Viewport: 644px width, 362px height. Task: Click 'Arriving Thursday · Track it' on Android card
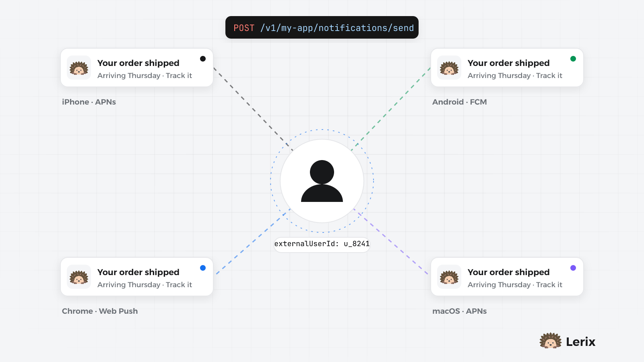coord(515,76)
